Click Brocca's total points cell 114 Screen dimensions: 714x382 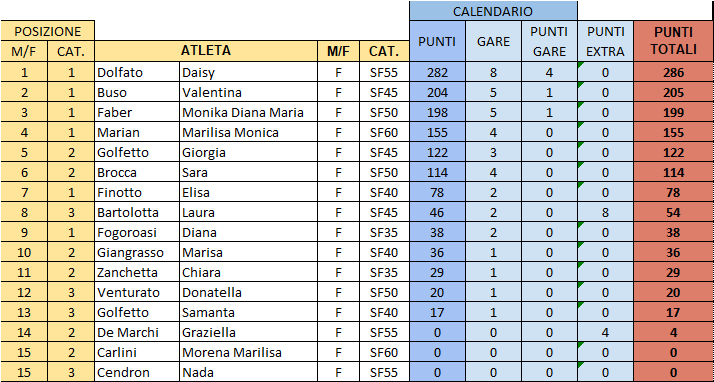pos(673,172)
